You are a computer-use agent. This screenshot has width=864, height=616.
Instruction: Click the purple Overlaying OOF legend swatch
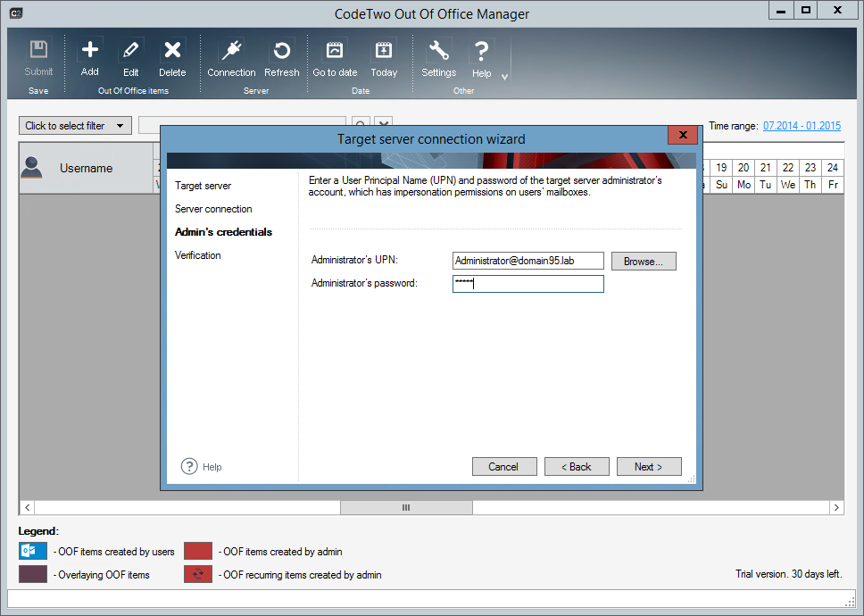click(x=33, y=574)
